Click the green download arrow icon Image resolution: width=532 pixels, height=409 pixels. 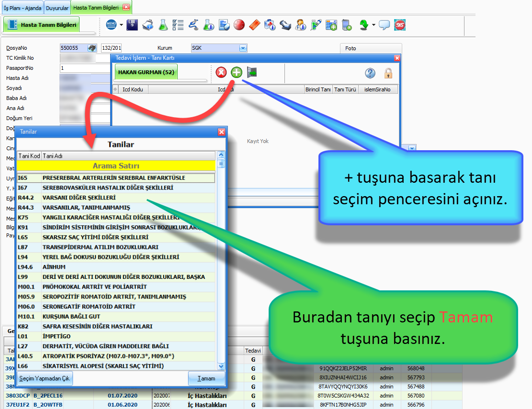click(364, 25)
